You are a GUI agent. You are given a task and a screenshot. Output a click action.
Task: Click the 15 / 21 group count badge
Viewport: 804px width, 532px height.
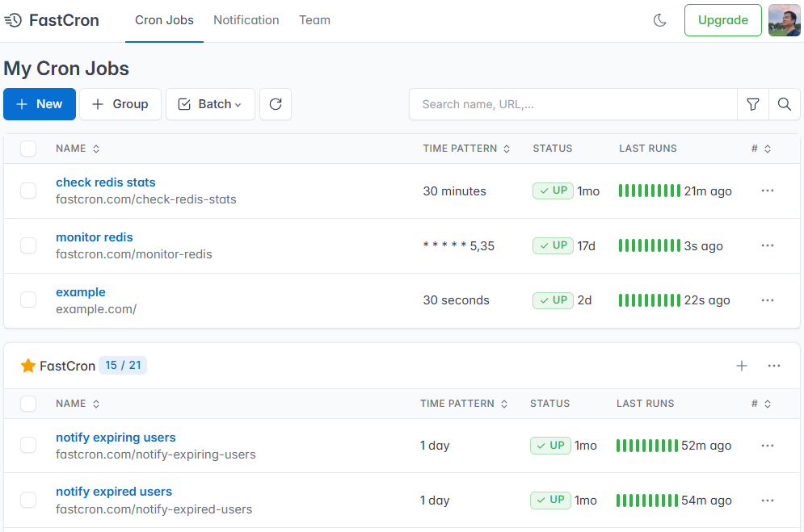coord(123,365)
